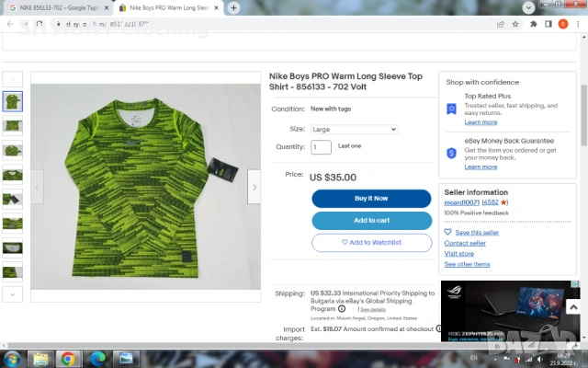Viewport: 588px width, 368px height.
Task: Switch to the NIKE 856133-702 Google tab
Action: click(x=58, y=8)
